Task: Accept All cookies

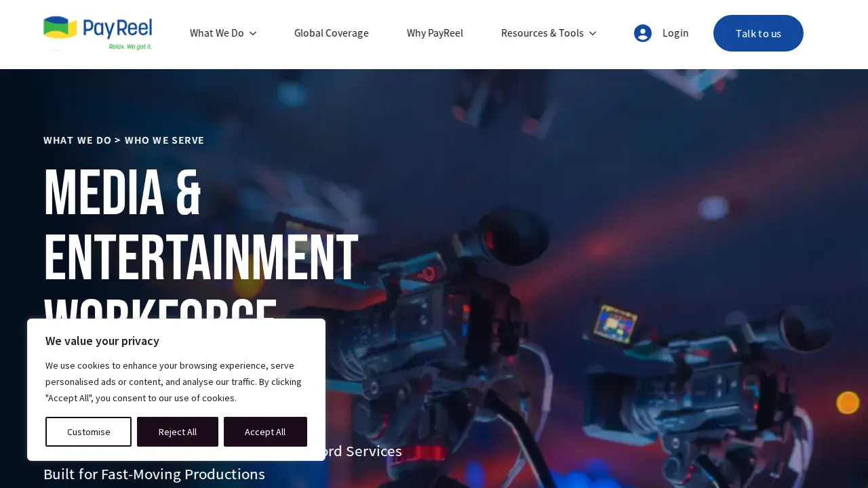Action: coord(265,432)
